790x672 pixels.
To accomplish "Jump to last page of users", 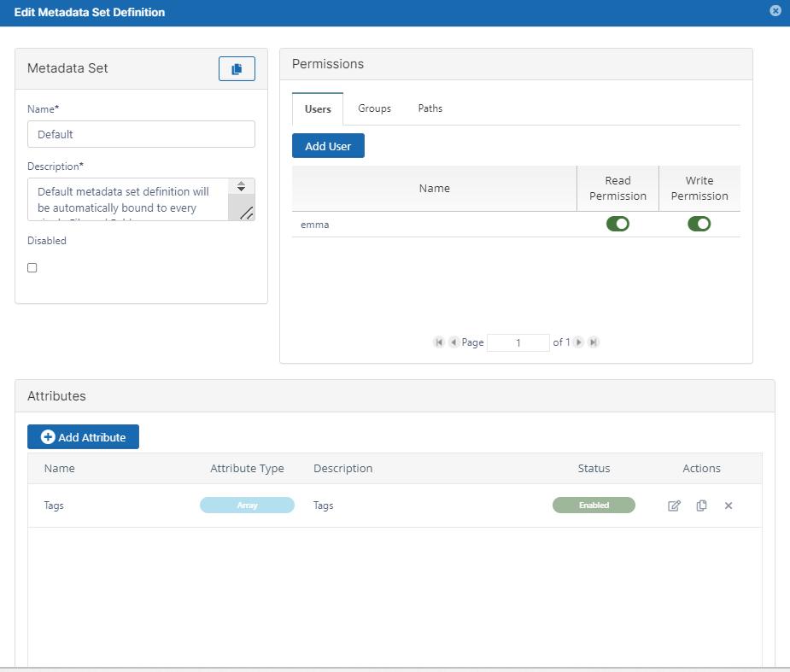I will [594, 342].
